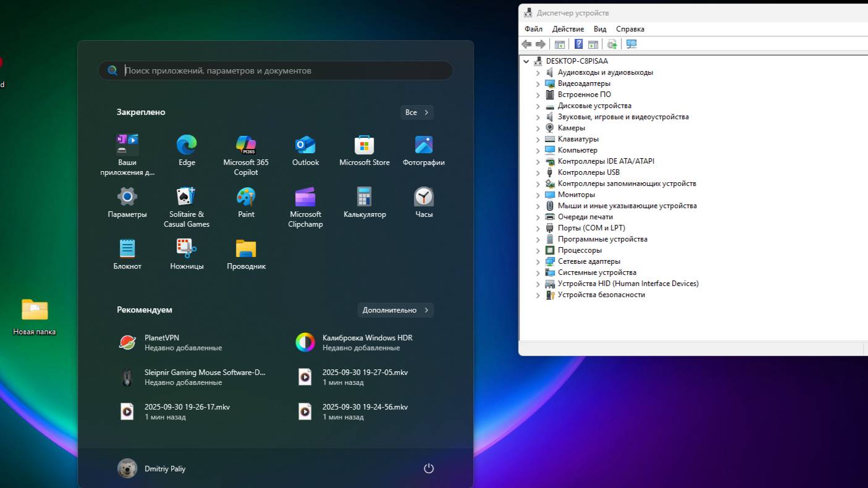Open the Действие menu
Image resolution: width=868 pixels, height=488 pixels.
(x=568, y=29)
